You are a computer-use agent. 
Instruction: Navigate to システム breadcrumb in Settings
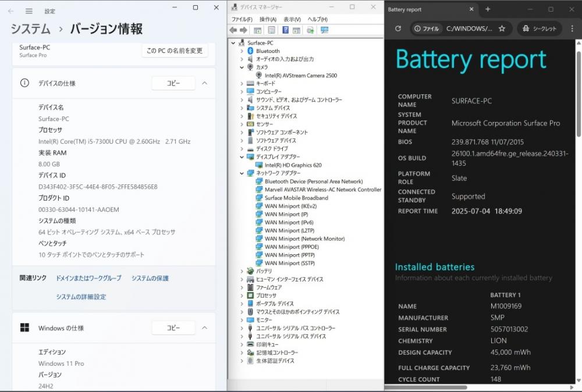pyautogui.click(x=30, y=29)
